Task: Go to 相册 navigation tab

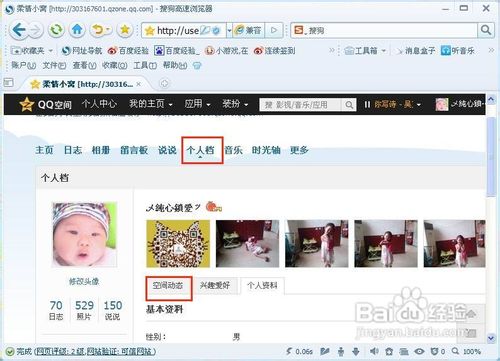Action: click(101, 150)
